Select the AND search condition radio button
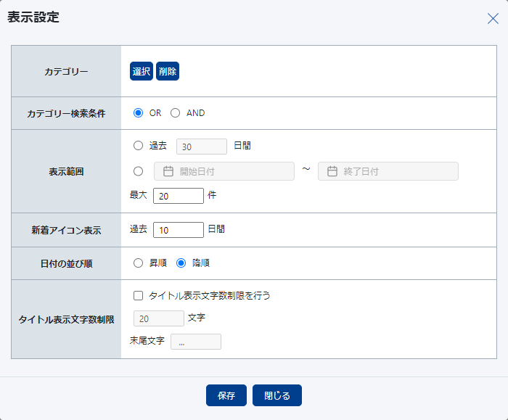This screenshot has height=420, width=508. click(x=175, y=113)
